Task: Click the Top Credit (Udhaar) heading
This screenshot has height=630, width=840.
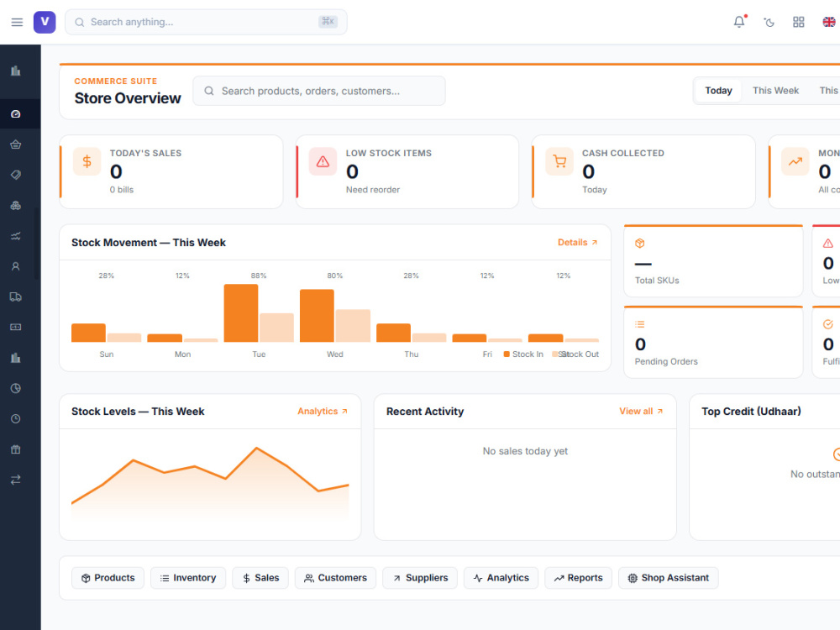Action: coord(751,412)
